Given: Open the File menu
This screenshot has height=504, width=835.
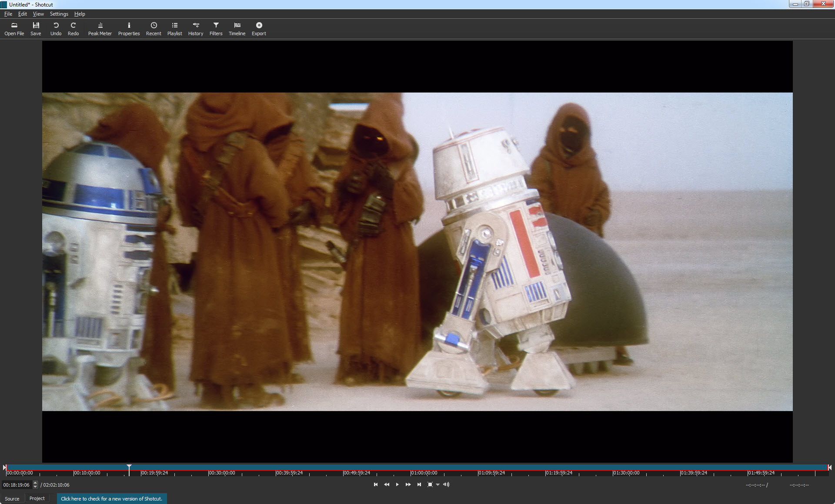Looking at the screenshot, I should point(8,14).
